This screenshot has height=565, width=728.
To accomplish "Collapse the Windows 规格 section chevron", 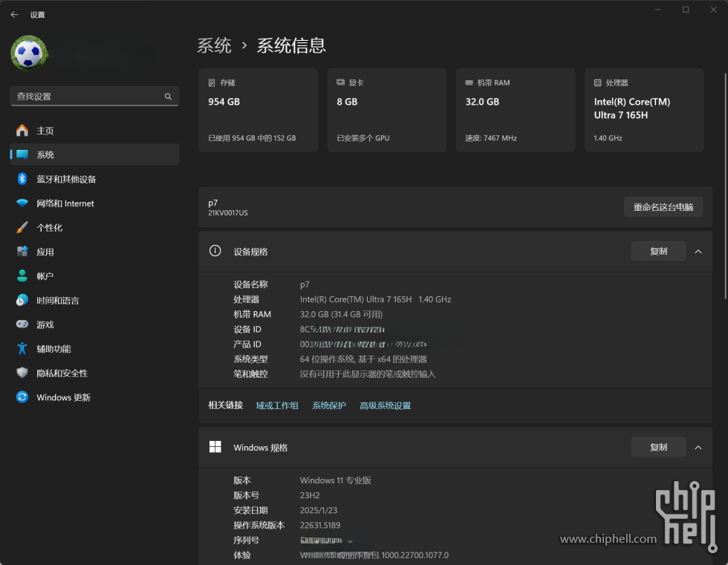I will coord(698,448).
